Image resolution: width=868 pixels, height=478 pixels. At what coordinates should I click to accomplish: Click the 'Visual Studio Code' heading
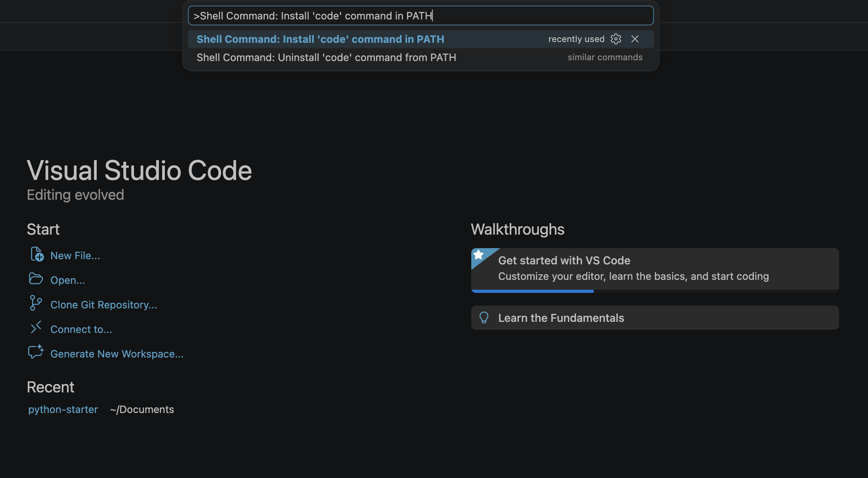[x=139, y=170]
